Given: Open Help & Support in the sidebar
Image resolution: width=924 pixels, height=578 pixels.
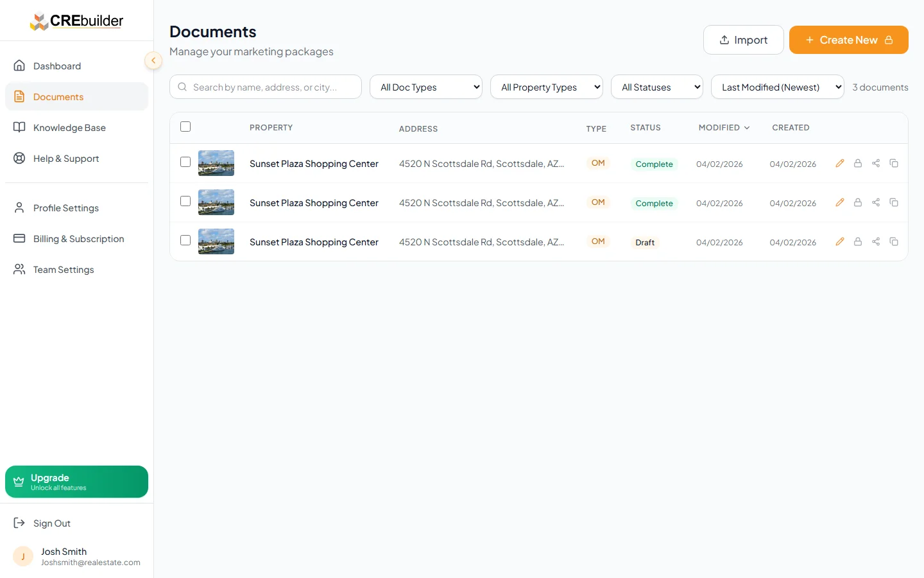Looking at the screenshot, I should (66, 158).
